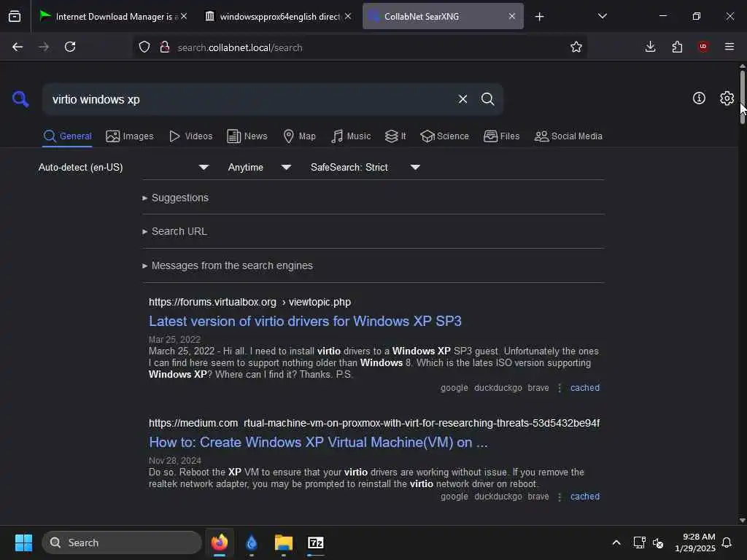Click the Windows taskbar Search box
747x560 pixels.
122,542
